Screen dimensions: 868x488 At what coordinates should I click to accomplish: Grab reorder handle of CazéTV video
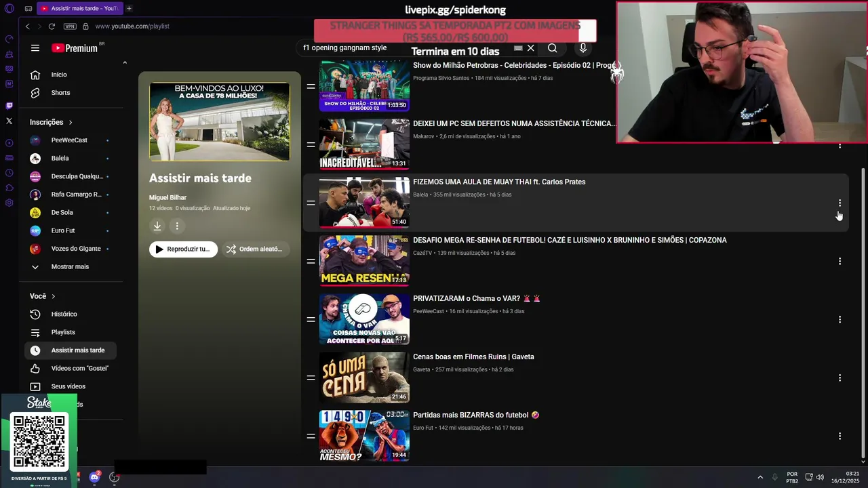click(x=311, y=261)
